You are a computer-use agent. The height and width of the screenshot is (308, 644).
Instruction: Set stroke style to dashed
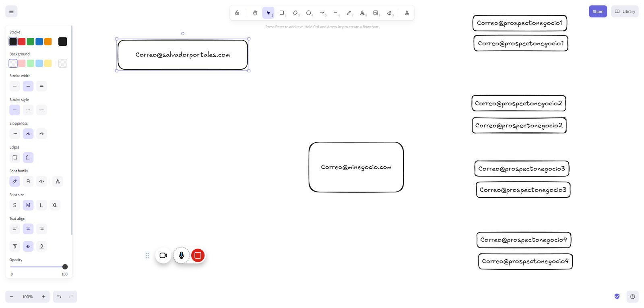tap(28, 110)
